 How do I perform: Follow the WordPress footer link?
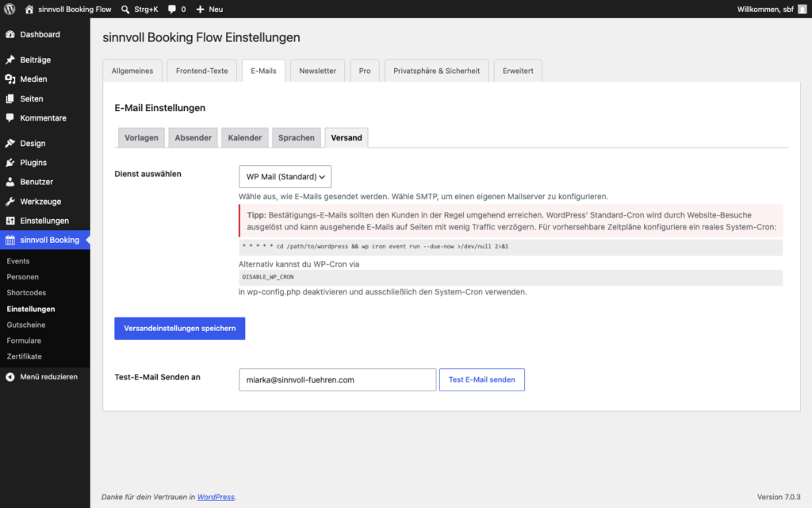pos(216,497)
